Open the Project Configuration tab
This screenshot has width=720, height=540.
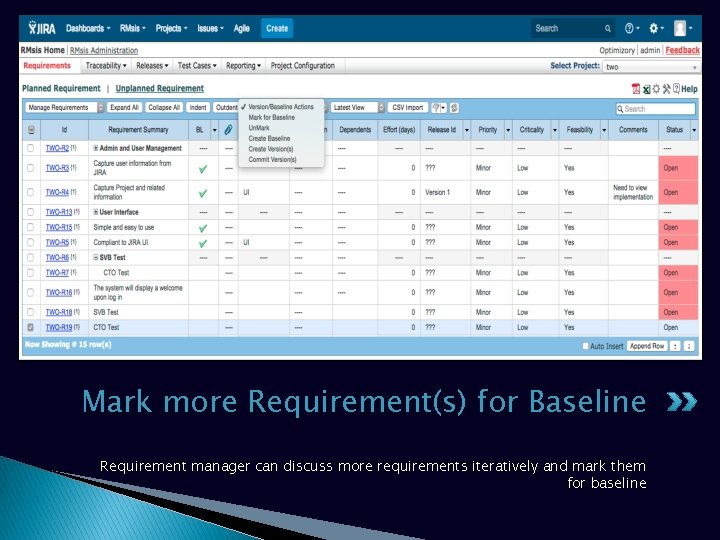click(x=303, y=66)
